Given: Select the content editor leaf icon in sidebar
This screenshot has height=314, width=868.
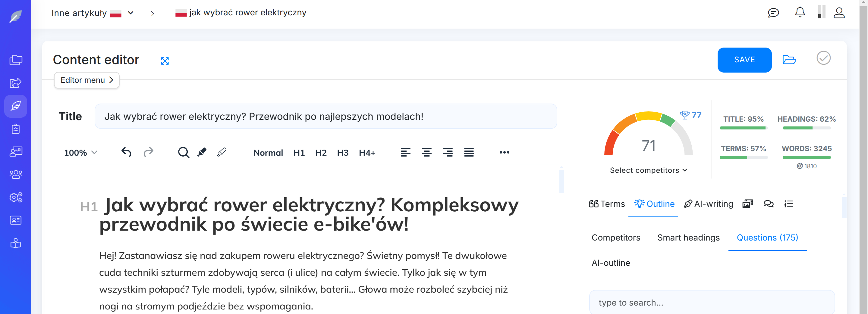Looking at the screenshot, I should point(15,106).
